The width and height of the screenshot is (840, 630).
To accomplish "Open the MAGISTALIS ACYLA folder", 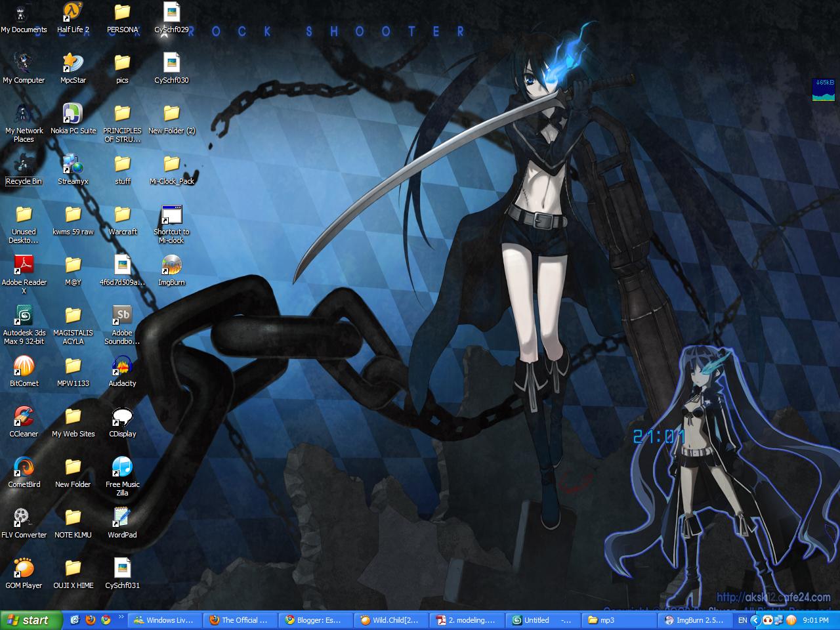I will 73,325.
